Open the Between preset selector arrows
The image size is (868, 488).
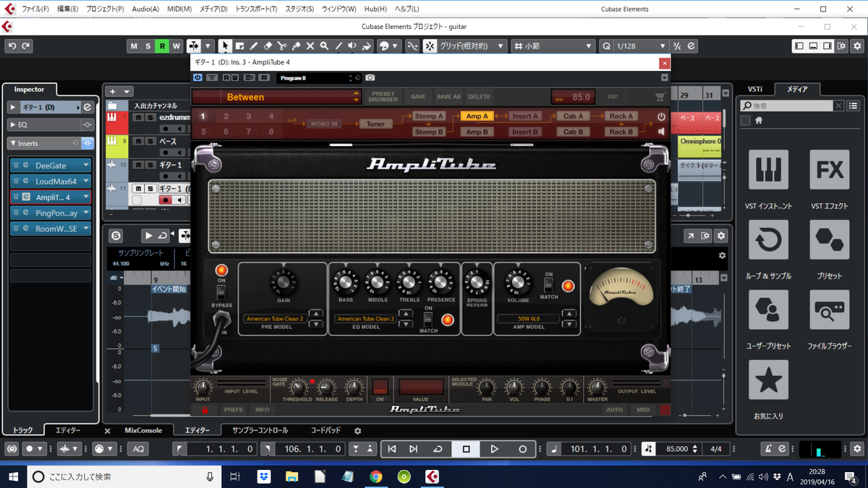point(356,96)
